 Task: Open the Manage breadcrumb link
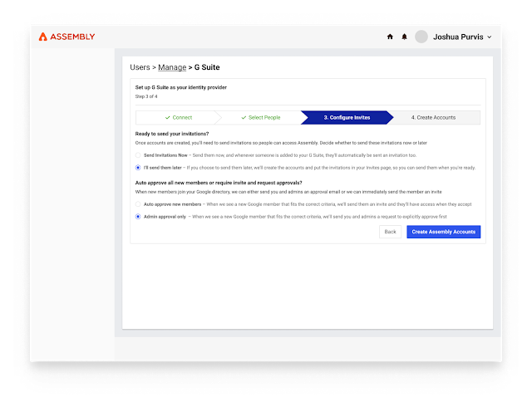point(172,67)
